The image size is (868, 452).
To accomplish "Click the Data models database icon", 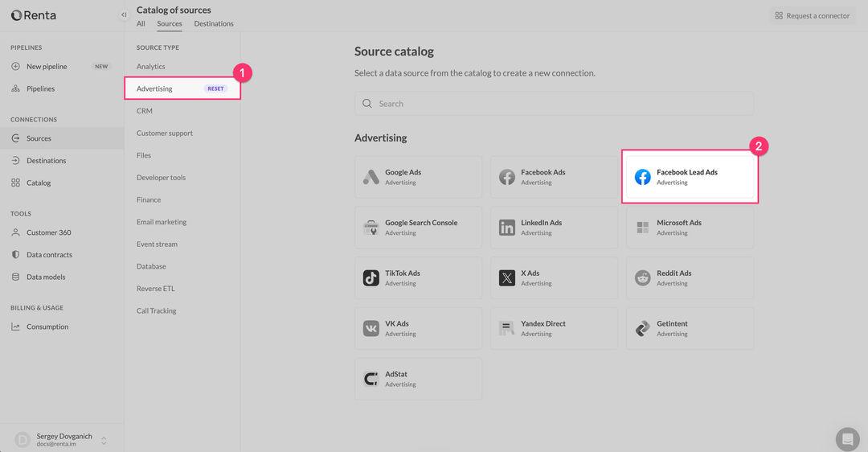I will [x=15, y=277].
